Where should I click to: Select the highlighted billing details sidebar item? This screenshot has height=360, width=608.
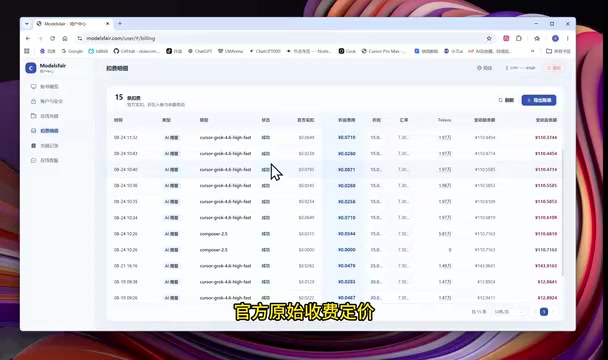(x=45, y=131)
